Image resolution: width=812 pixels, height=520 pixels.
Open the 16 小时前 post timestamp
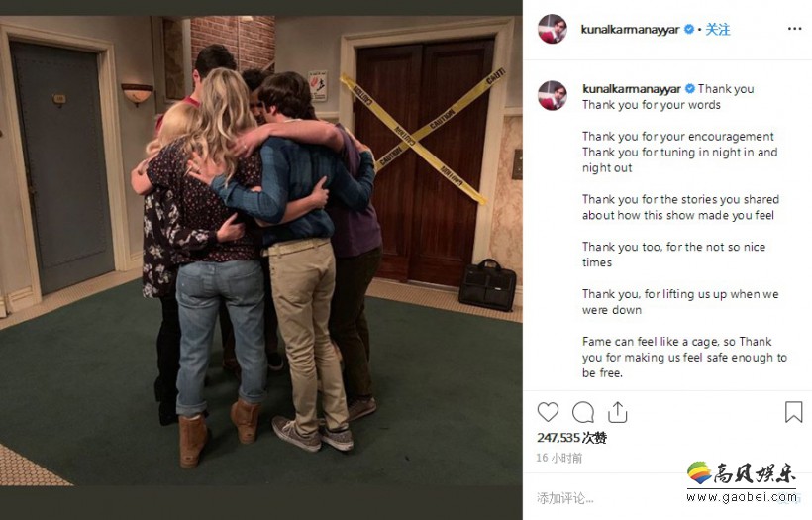tap(559, 458)
